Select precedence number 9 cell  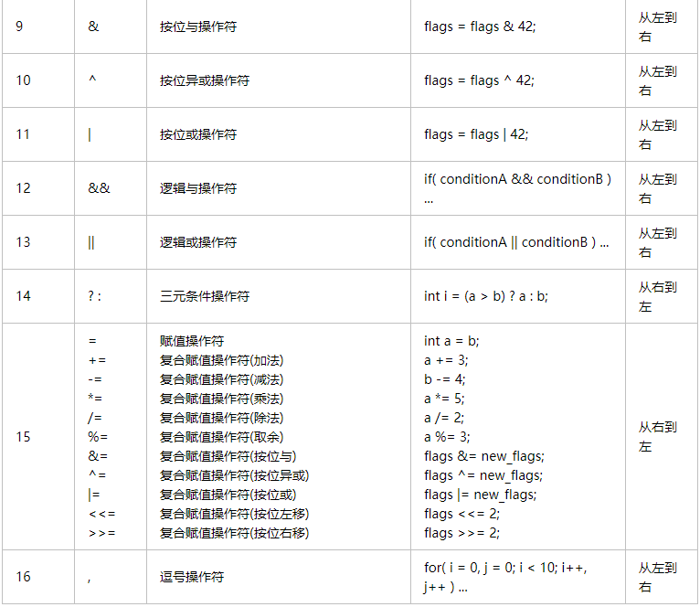(x=38, y=27)
